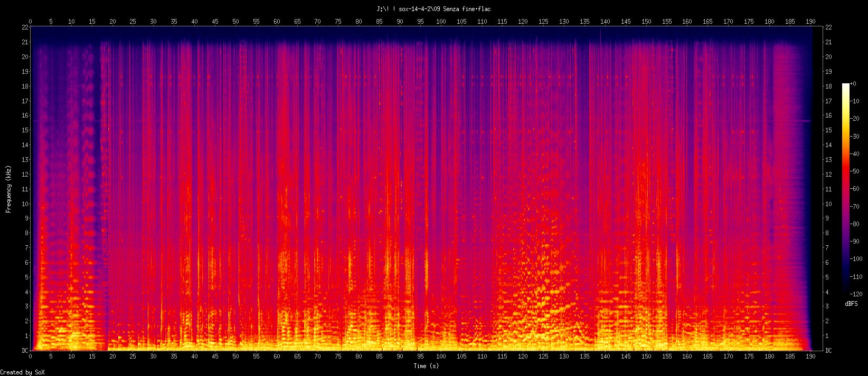Click the 'Created by SoX' caption
Image resolution: width=868 pixels, height=376 pixels.
click(23, 372)
